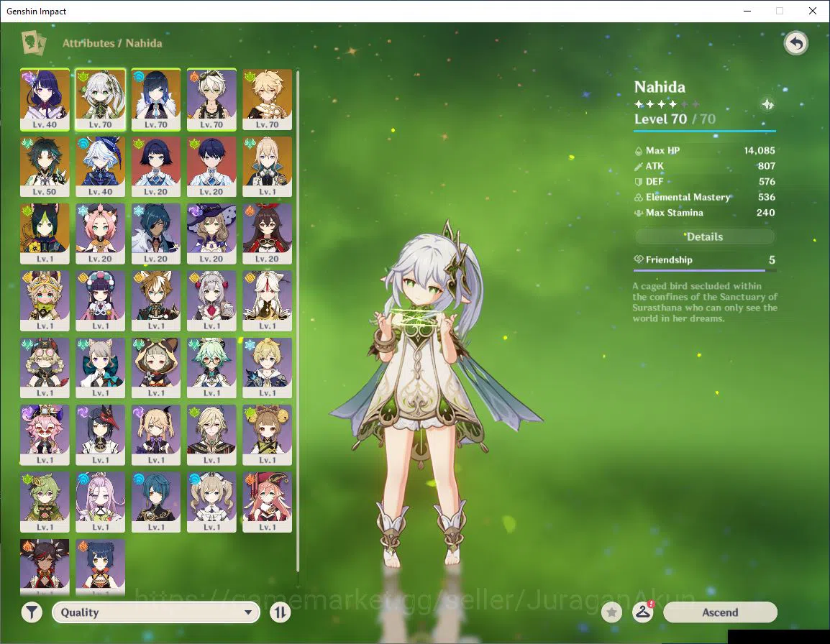Select Xiao Lv. 50 portrait
This screenshot has height=644, width=830.
pyautogui.click(x=45, y=167)
